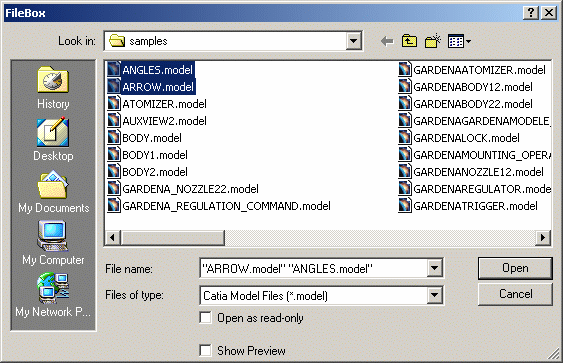Select the ATOMIZER.model file name
This screenshot has width=563, height=363.
click(164, 104)
